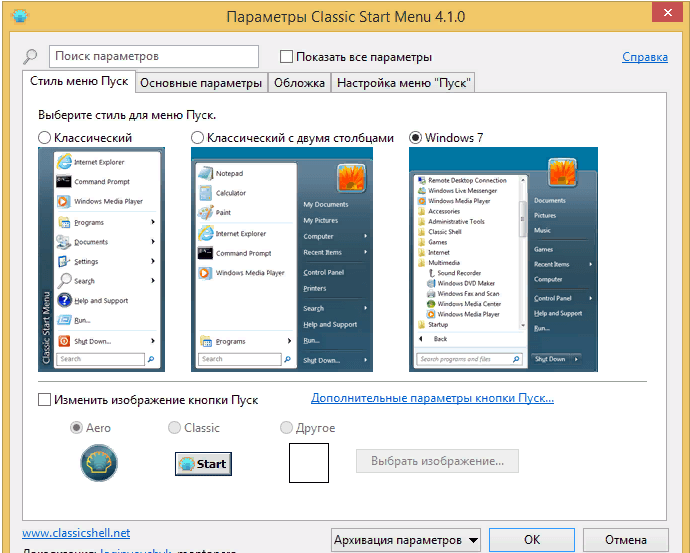
Task: Click the Classic Start button image
Action: [x=203, y=464]
